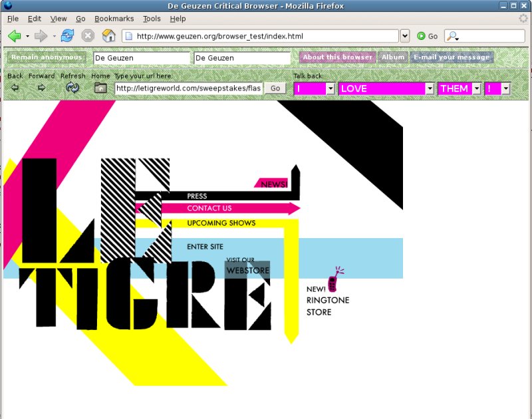Open the Help menu
The height and width of the screenshot is (419, 532).
178,19
